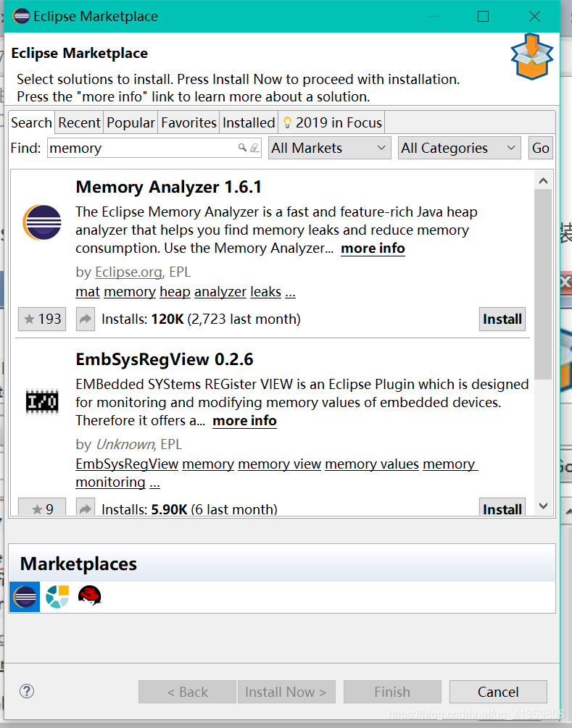Click the 'analyzer' tag link

[x=220, y=292]
